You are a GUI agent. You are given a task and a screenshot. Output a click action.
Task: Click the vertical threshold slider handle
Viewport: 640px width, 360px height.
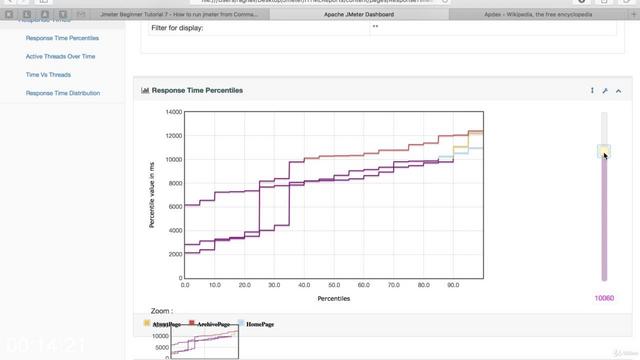click(604, 151)
